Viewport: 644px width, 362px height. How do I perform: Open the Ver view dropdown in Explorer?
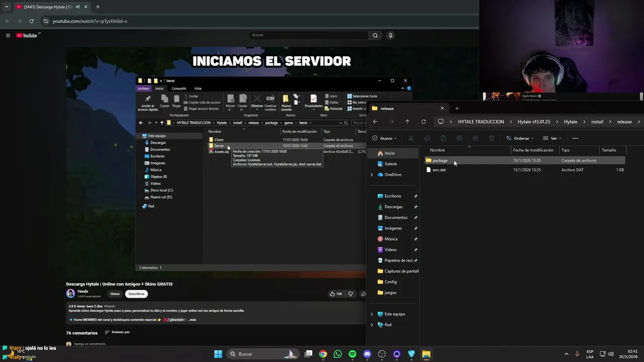(x=552, y=138)
